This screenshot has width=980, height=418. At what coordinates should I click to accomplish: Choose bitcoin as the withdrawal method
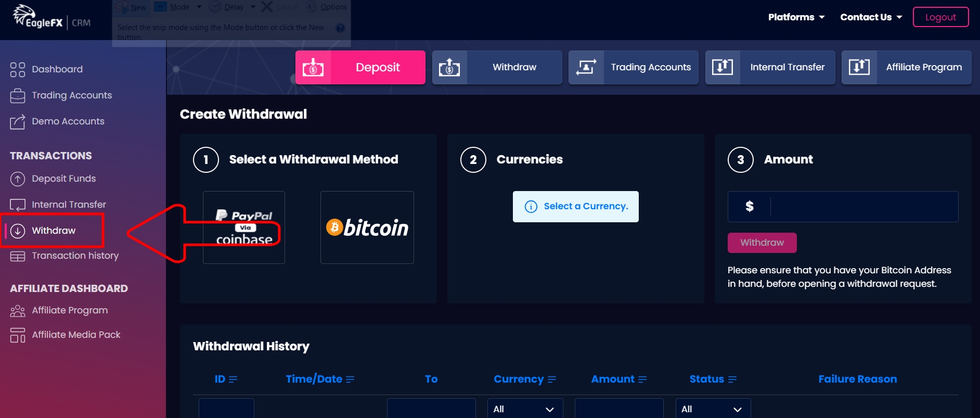point(367,227)
